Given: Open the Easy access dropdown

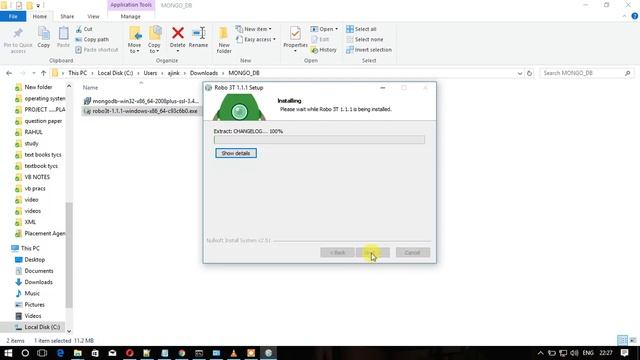Looking at the screenshot, I should (256, 40).
